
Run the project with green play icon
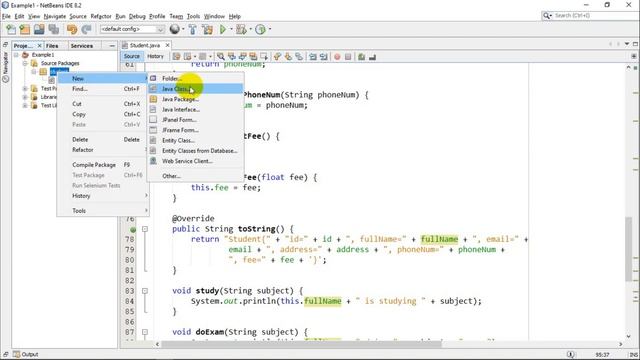pos(223,29)
